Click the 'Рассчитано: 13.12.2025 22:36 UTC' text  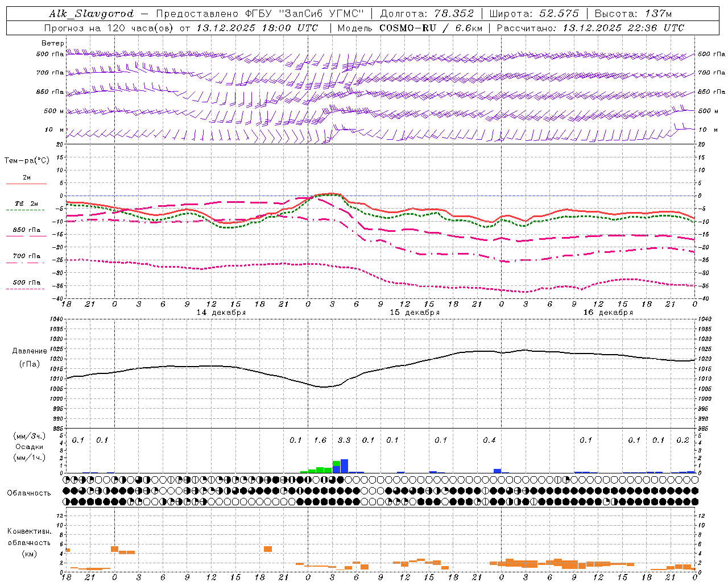[590, 28]
